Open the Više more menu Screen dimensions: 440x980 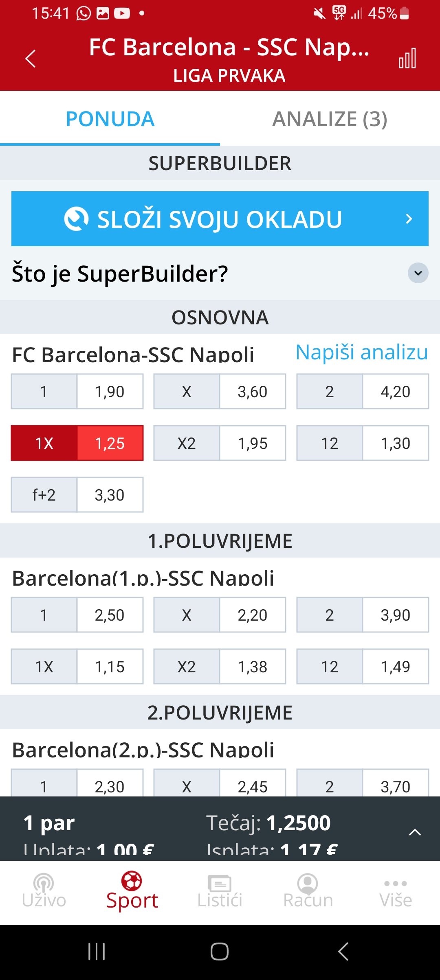396,891
